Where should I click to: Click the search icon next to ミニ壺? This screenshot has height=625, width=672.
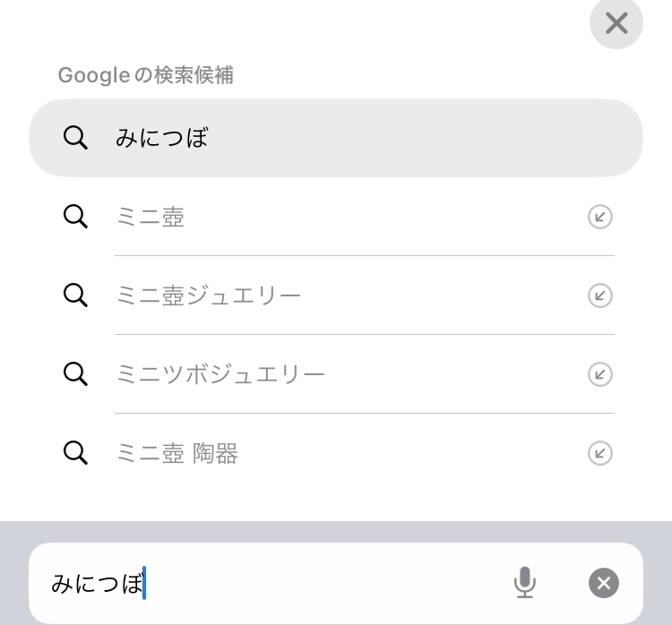[x=76, y=217]
